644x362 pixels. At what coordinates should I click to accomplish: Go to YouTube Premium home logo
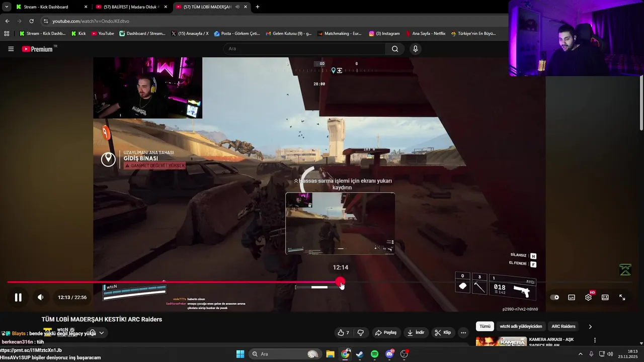[x=38, y=49]
